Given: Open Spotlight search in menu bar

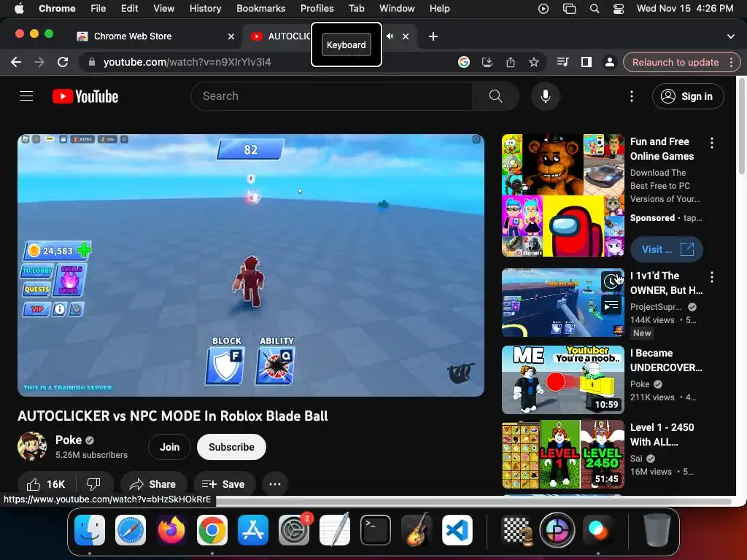Looking at the screenshot, I should [595, 9].
